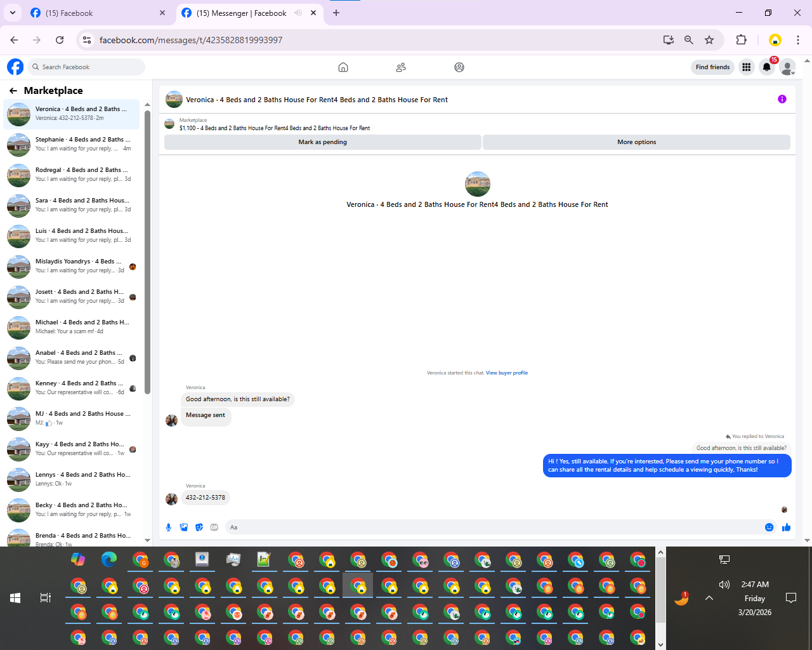812x650 pixels.
Task: Open the Sara conversation
Action: (x=72, y=206)
